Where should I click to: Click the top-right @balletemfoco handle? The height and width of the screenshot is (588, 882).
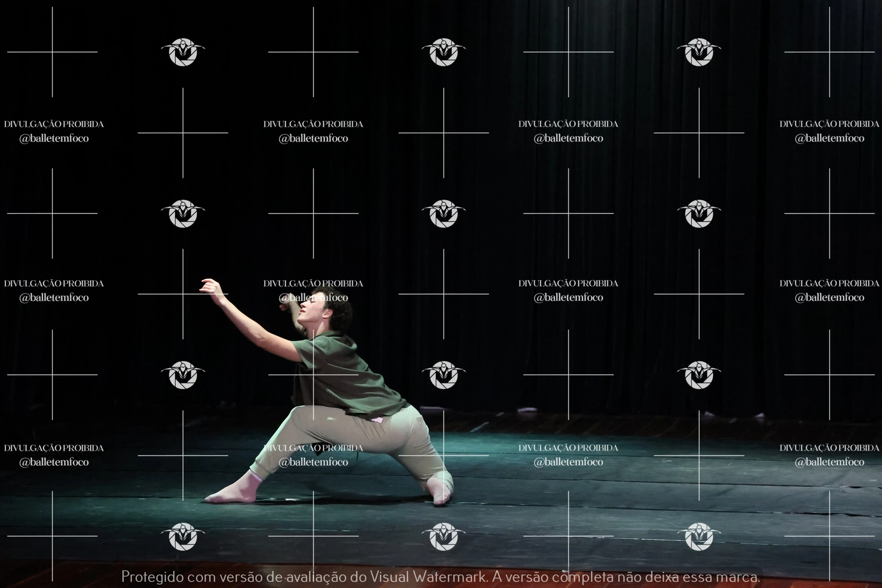pos(829,138)
